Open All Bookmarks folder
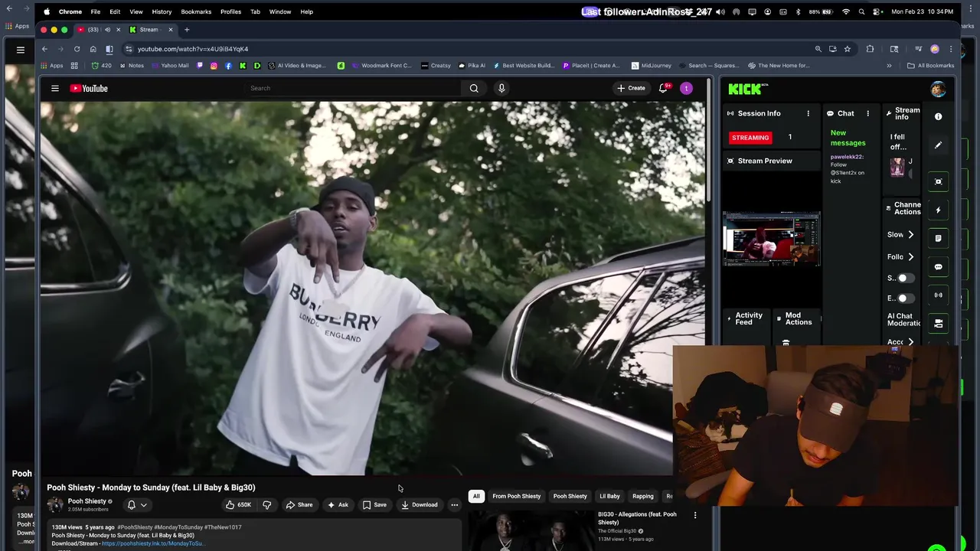 pyautogui.click(x=930, y=66)
